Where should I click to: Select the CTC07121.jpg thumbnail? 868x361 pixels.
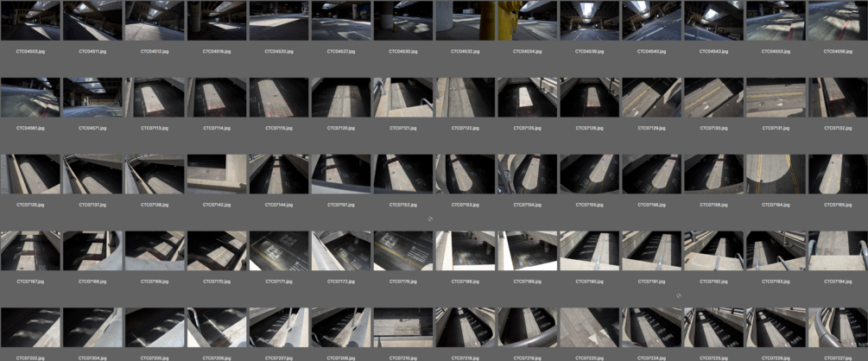[x=403, y=97]
